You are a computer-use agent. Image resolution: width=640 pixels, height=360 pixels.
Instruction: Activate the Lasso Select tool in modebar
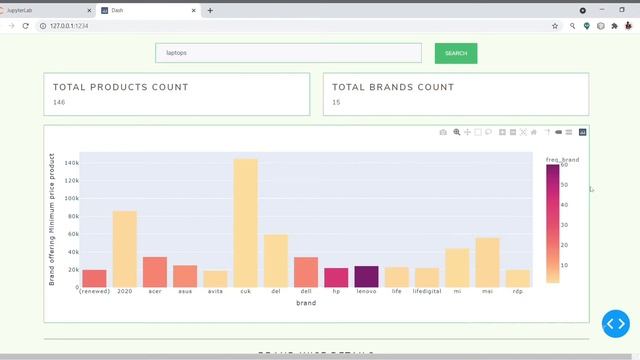[x=489, y=132]
